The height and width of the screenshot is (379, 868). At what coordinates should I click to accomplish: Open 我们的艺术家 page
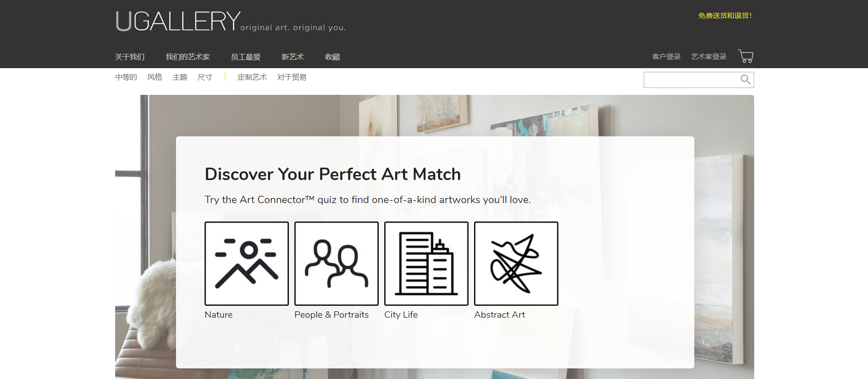(x=188, y=57)
